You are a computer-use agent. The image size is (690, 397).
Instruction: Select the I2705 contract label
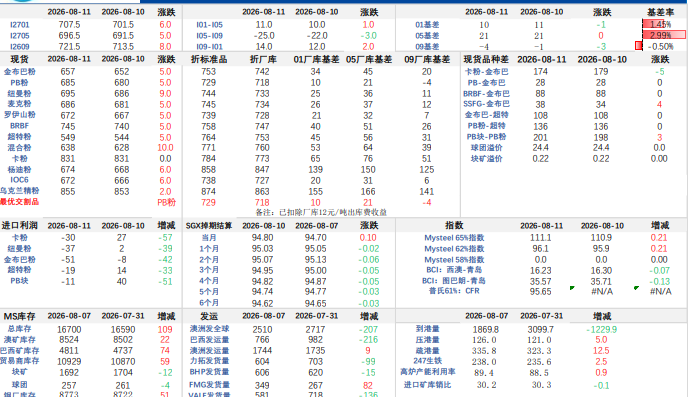click(x=19, y=36)
